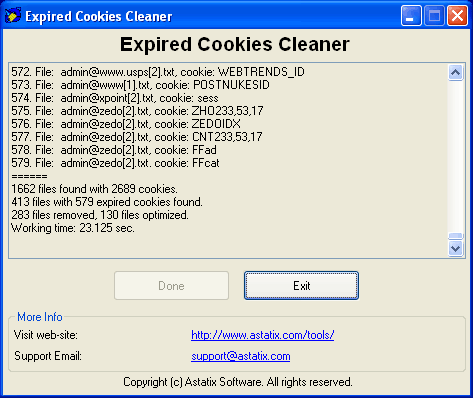Screen dimensions: 473x398
Task: Open the astatix.com/tools website link
Action: pos(263,335)
